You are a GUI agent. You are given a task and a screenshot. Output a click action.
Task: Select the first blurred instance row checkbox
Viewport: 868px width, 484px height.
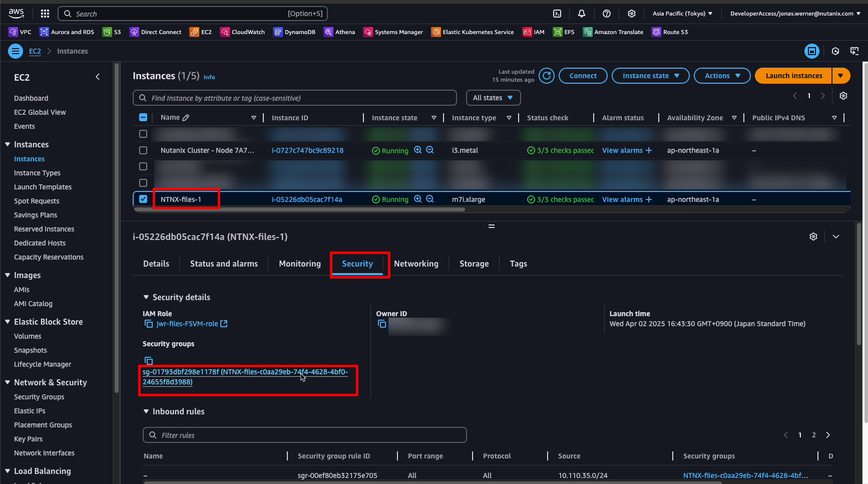tap(143, 134)
